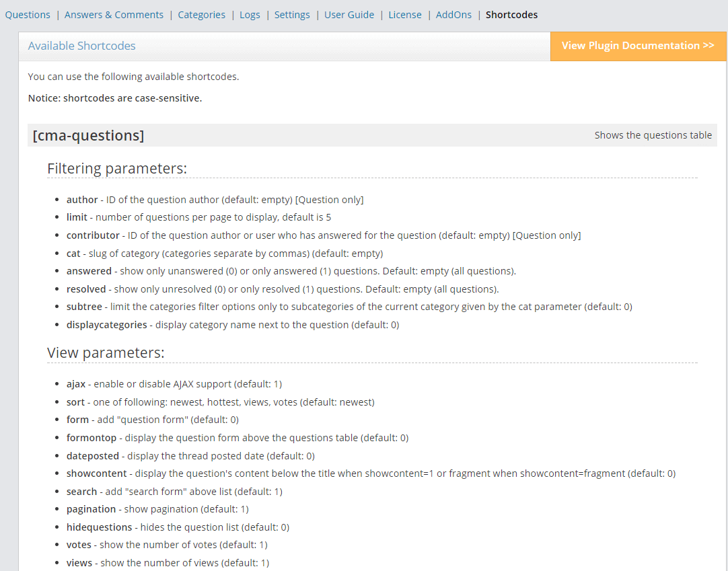Open the AddOns tab

453,14
